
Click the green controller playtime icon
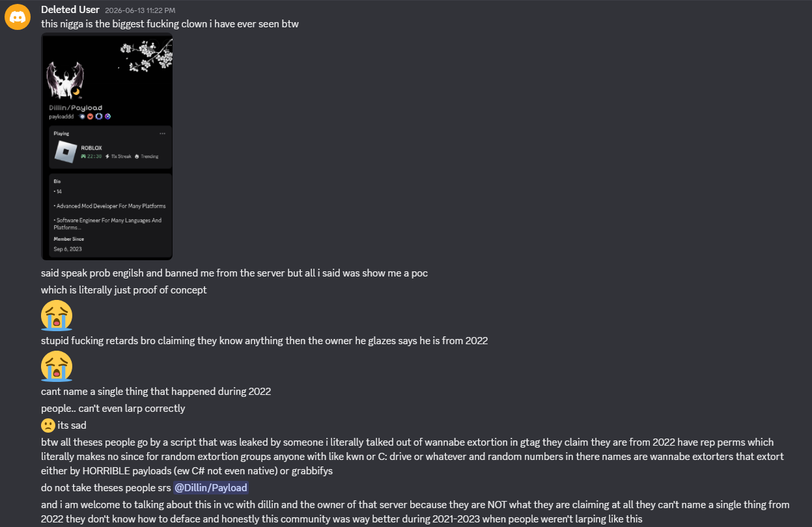(x=83, y=156)
